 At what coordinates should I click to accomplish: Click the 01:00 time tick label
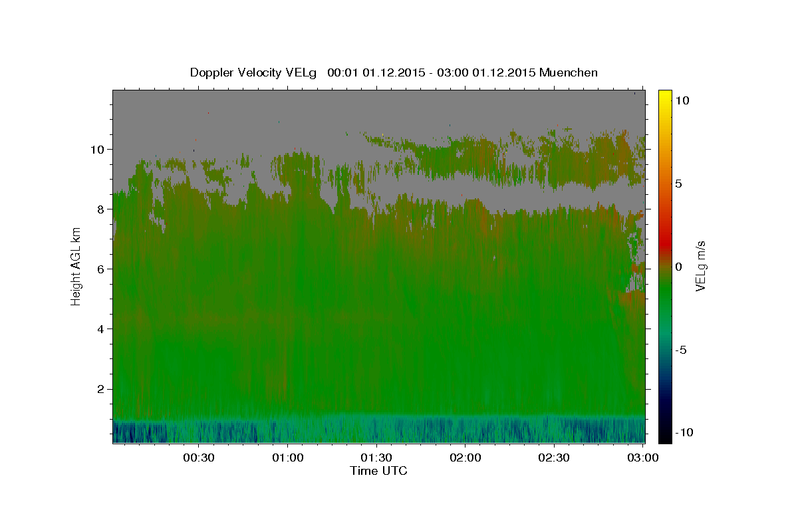(x=288, y=458)
